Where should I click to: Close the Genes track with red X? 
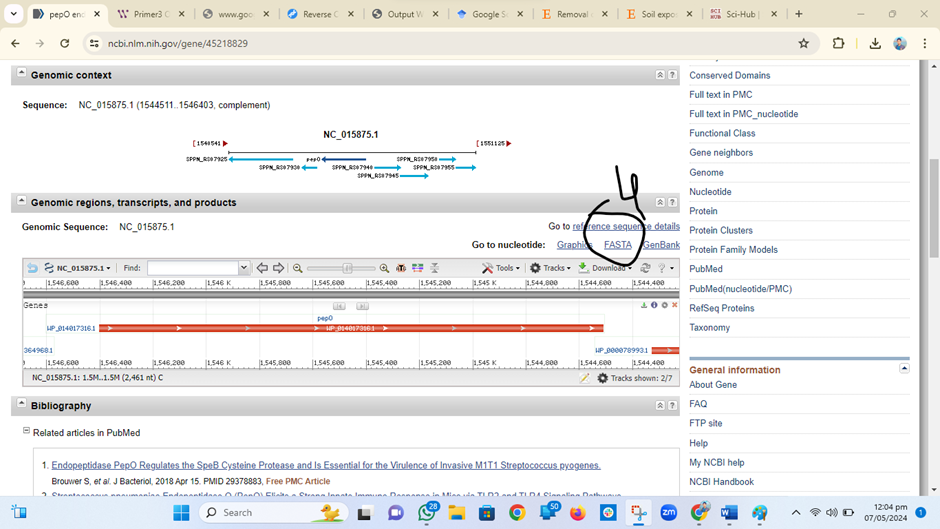pos(674,305)
